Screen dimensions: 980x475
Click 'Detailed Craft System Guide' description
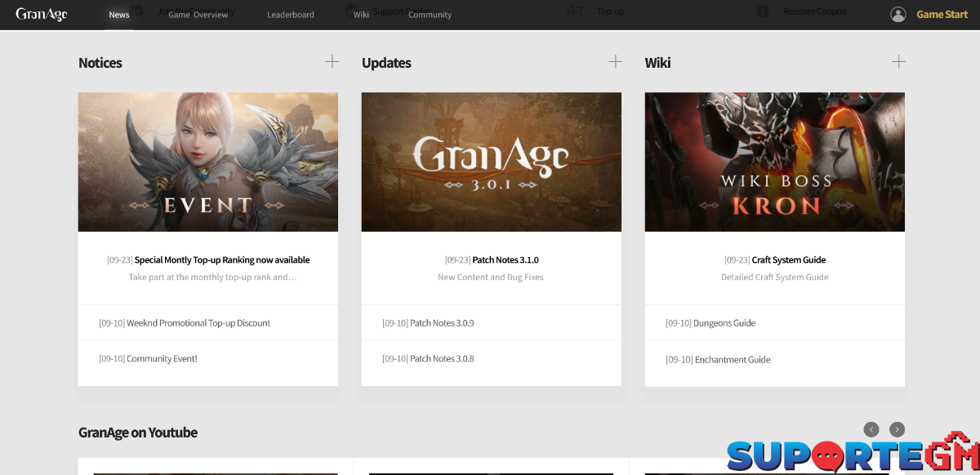775,277
